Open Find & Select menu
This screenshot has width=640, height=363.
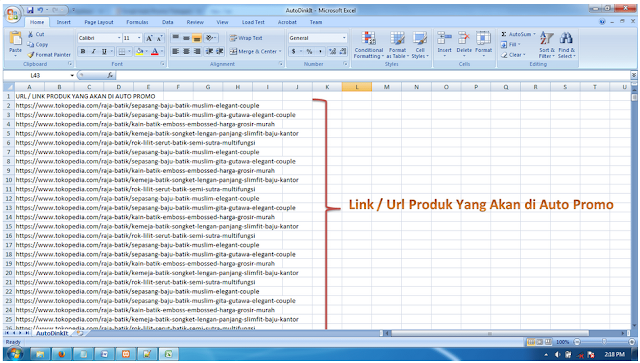pos(566,45)
